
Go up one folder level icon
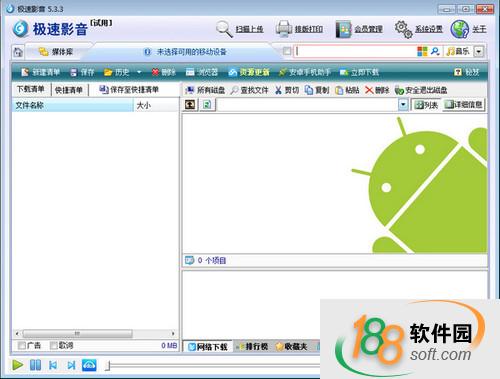(190, 105)
